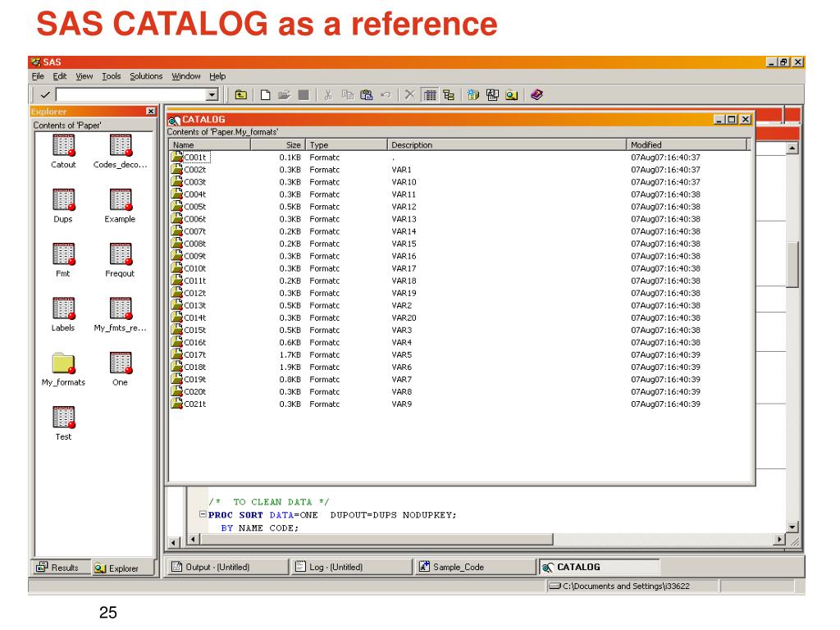840x630 pixels.
Task: Click the Delete X toolbar icon
Action: [x=410, y=95]
